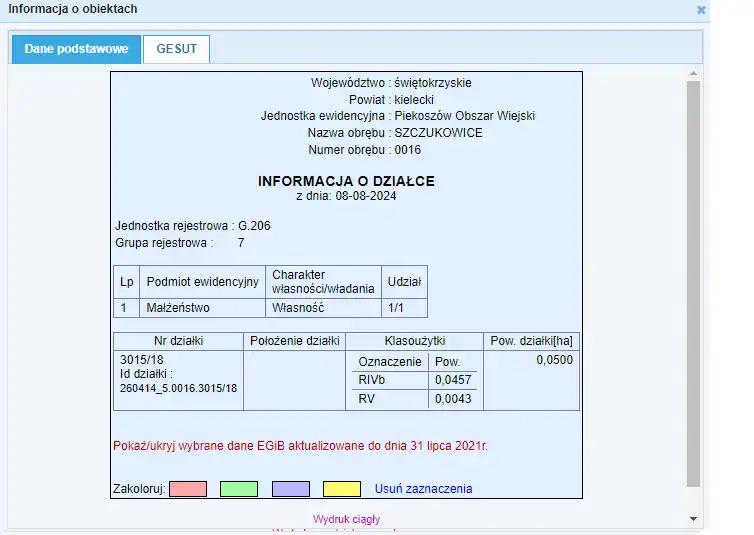
Task: Choose the purple highlight color swatch
Action: (291, 489)
